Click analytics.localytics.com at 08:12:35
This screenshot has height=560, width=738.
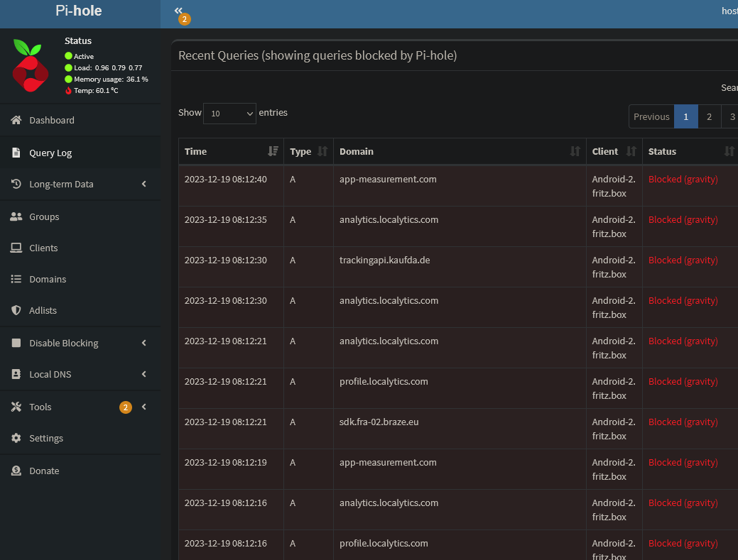pos(389,219)
